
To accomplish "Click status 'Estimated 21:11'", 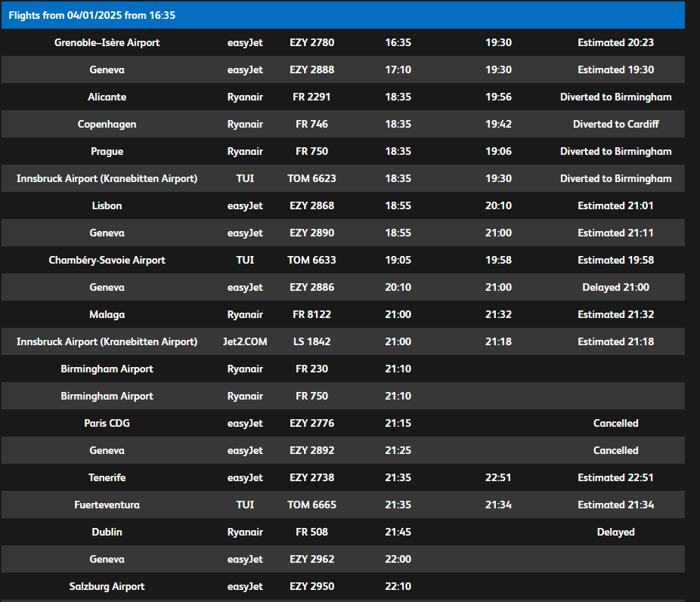I will pyautogui.click(x=615, y=233).
